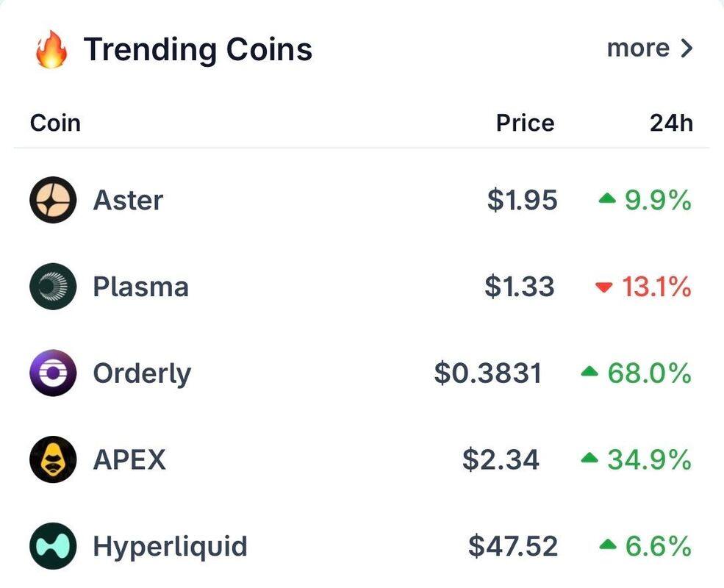Click the Hyperliquid 6.6% change value
The width and height of the screenshot is (724, 588).
point(658,546)
